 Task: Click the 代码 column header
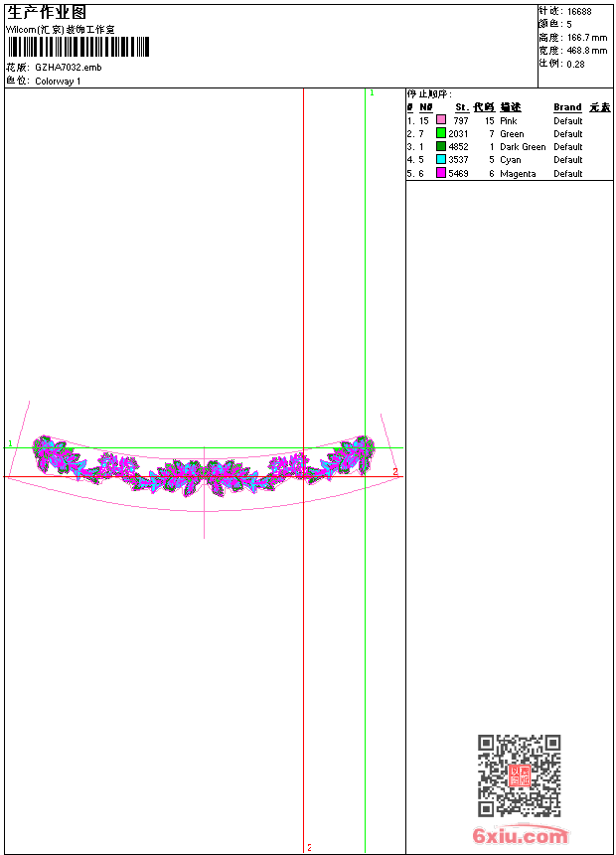(484, 107)
